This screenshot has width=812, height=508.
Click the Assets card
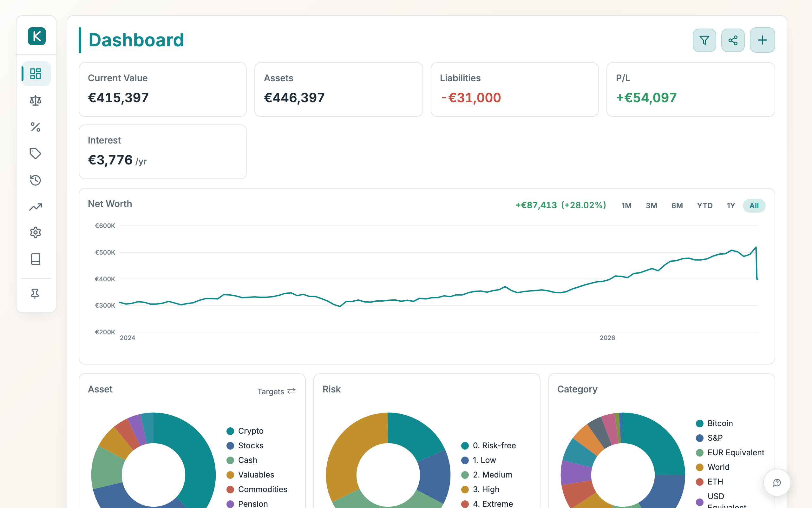click(x=338, y=90)
